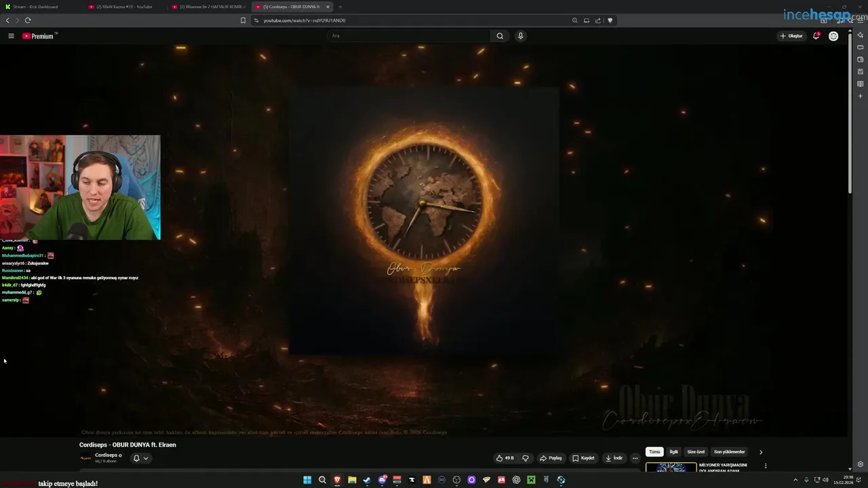Screen dimensions: 868x488
Task: Go forward in browser history
Action: coord(18,20)
